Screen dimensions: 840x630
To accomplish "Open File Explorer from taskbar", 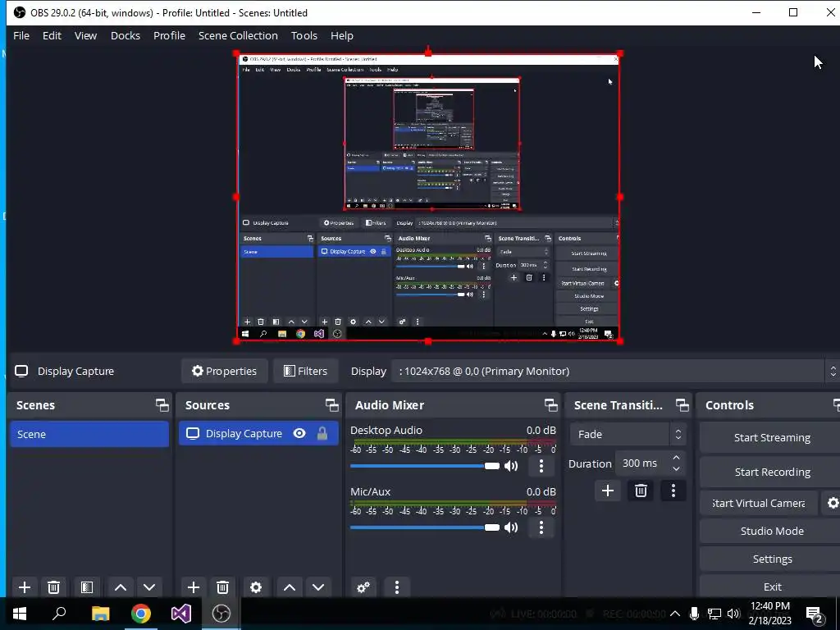I will [100, 614].
